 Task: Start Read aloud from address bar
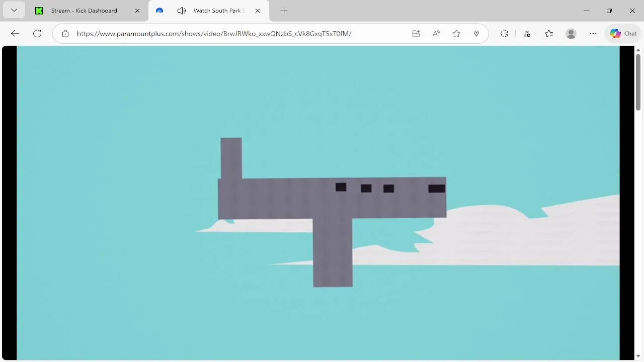pyautogui.click(x=436, y=34)
